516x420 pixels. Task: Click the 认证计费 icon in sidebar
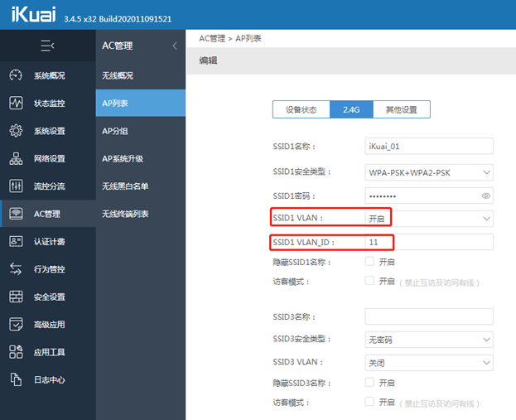pyautogui.click(x=16, y=241)
